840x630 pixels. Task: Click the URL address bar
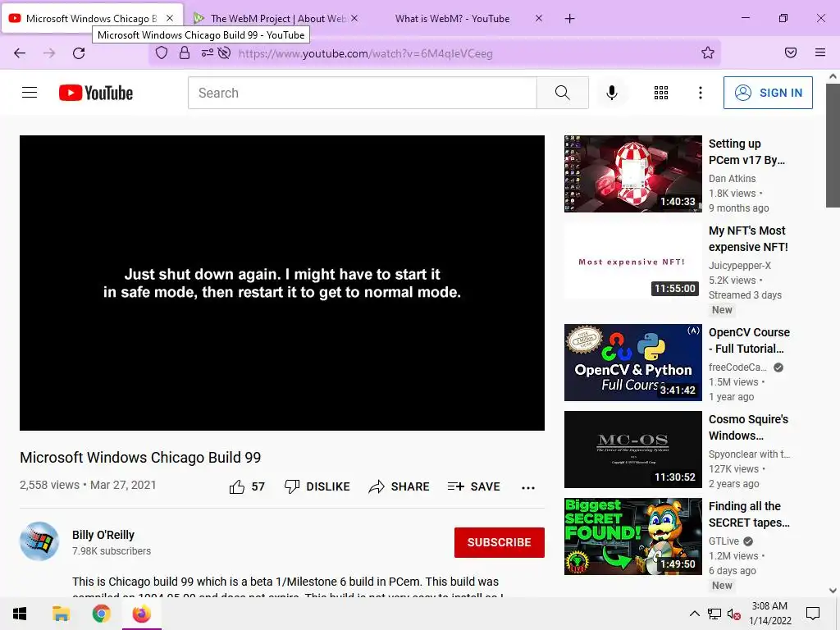tap(434, 53)
